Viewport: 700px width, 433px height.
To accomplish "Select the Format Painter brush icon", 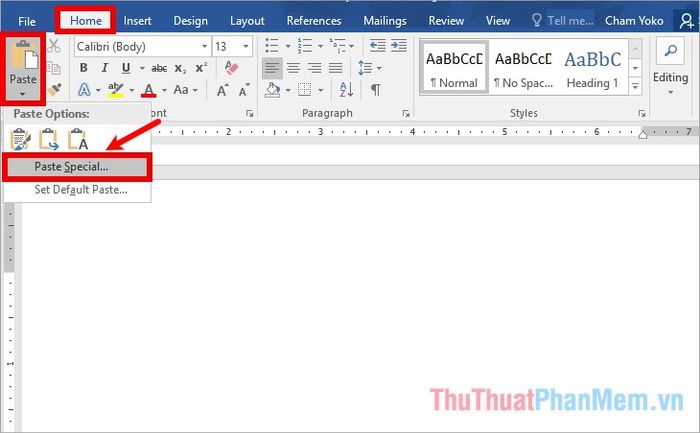I will click(54, 90).
